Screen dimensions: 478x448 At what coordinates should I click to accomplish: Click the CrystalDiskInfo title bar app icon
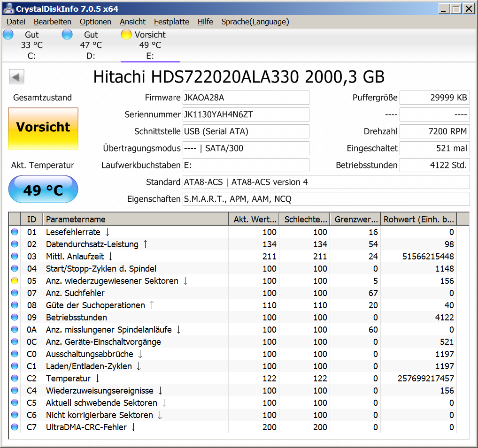(x=8, y=8)
